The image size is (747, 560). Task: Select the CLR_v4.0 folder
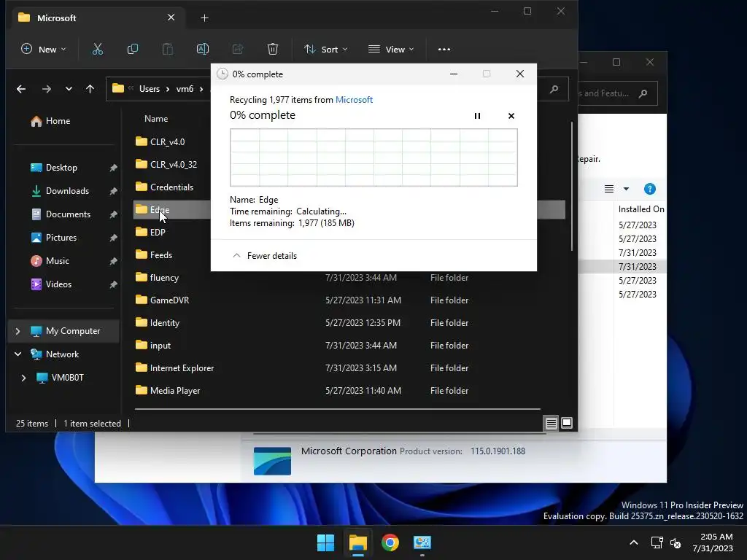coord(167,142)
